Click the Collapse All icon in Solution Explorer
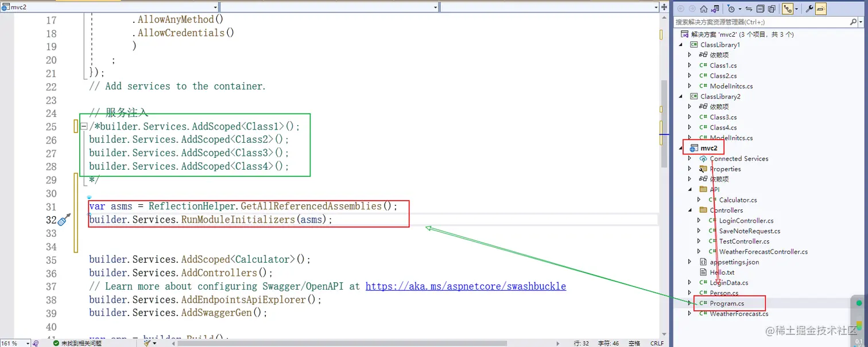Image resolution: width=868 pixels, height=347 pixels. 760,9
